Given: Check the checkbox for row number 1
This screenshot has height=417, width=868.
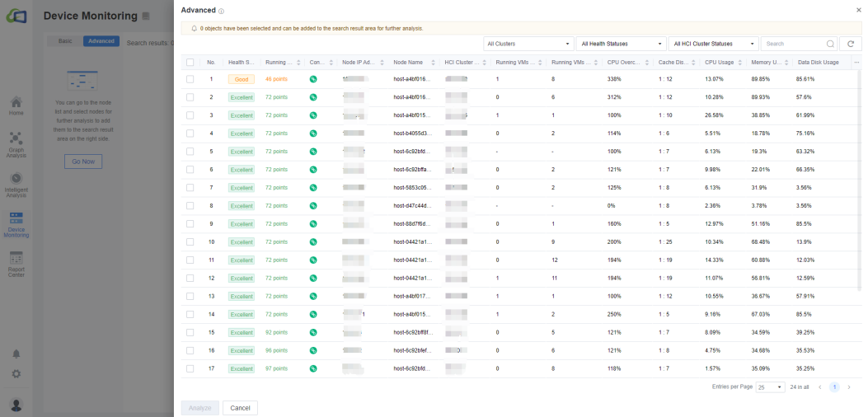Looking at the screenshot, I should 190,79.
